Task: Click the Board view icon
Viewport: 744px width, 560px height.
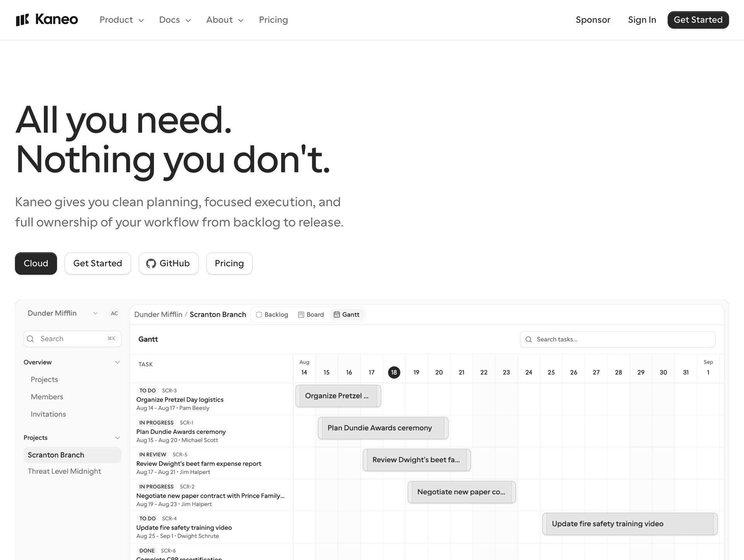Action: pos(301,315)
